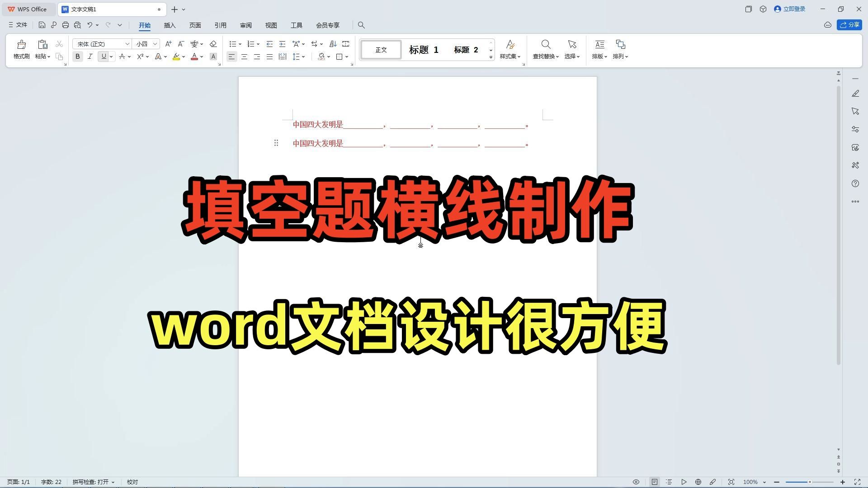Expand the styles gallery more arrow
Image resolution: width=868 pixels, height=488 pixels.
click(x=491, y=57)
